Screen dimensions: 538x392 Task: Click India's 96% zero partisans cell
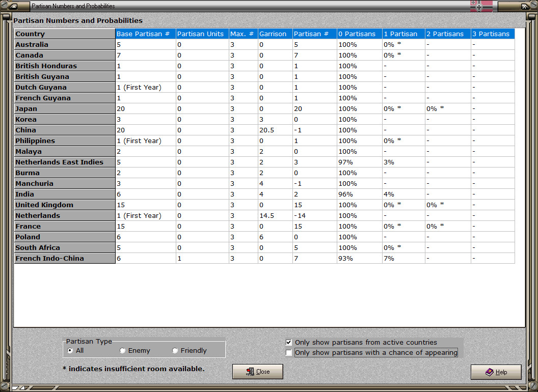(x=360, y=194)
